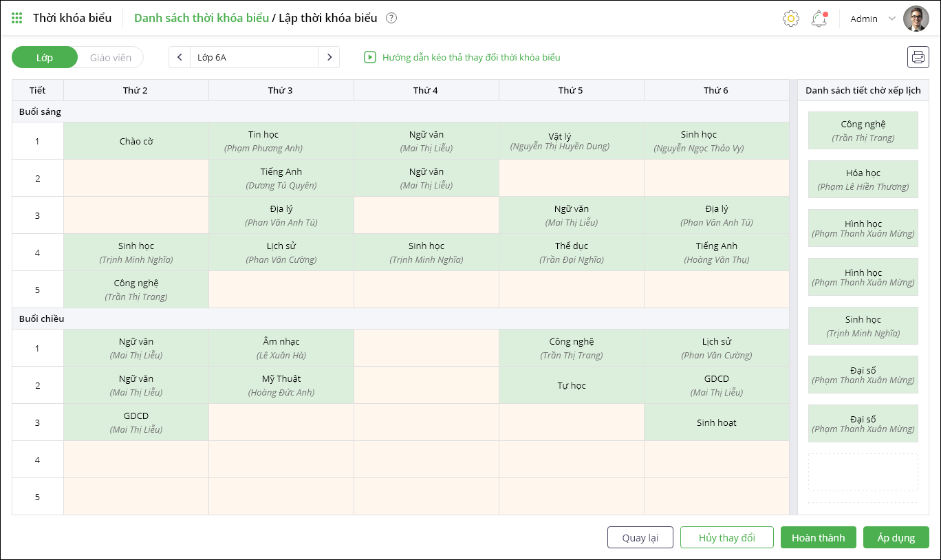This screenshot has width=941, height=560.
Task: Go to previous class with left arrow
Action: [x=180, y=57]
